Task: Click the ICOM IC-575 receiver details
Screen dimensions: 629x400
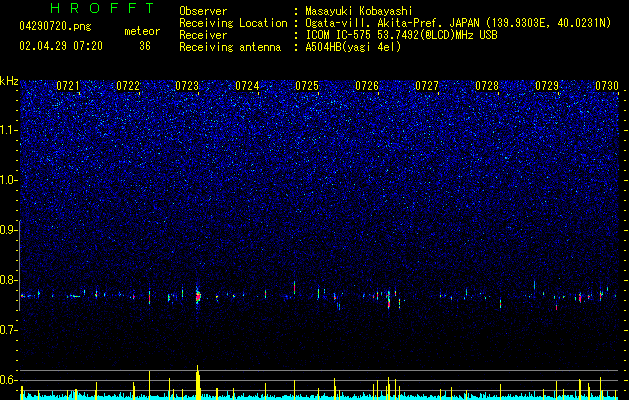Action: point(401,35)
